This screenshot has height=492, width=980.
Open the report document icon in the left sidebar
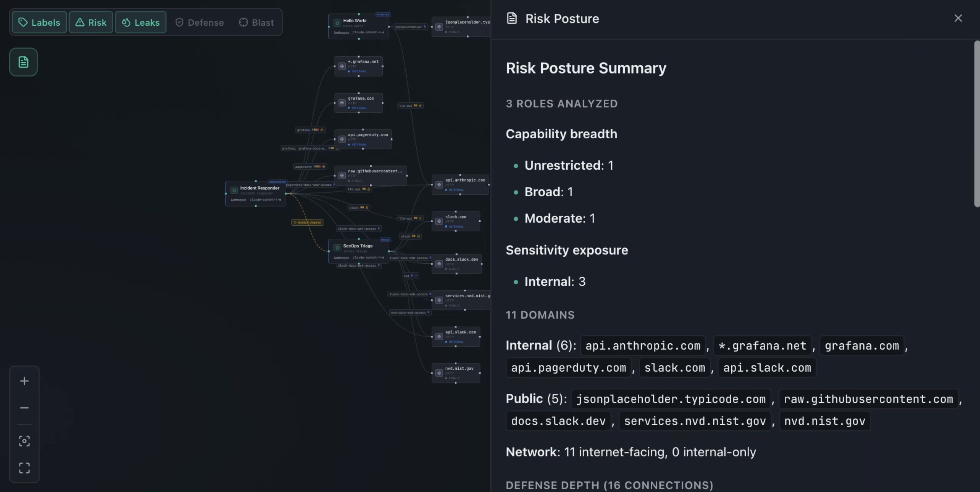point(23,62)
